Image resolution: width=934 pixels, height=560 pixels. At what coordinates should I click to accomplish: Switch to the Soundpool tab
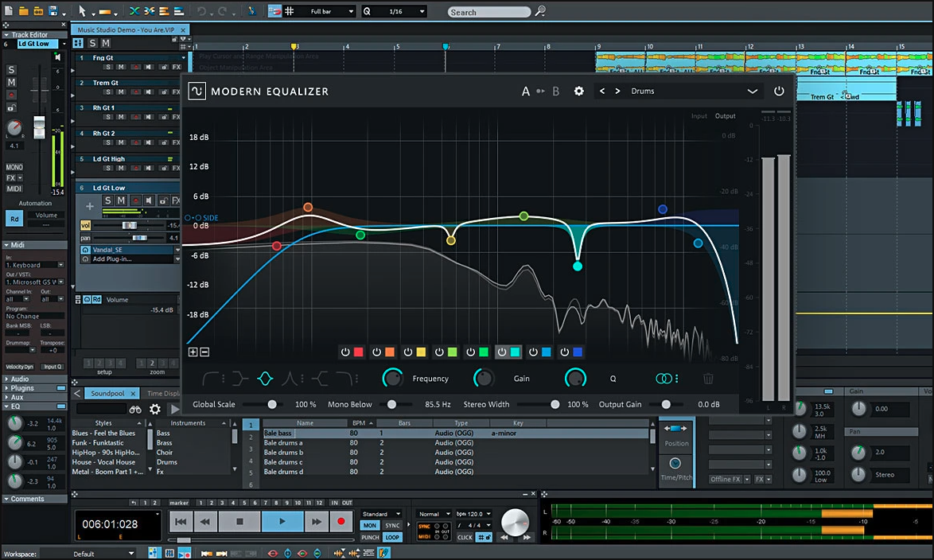click(x=108, y=393)
